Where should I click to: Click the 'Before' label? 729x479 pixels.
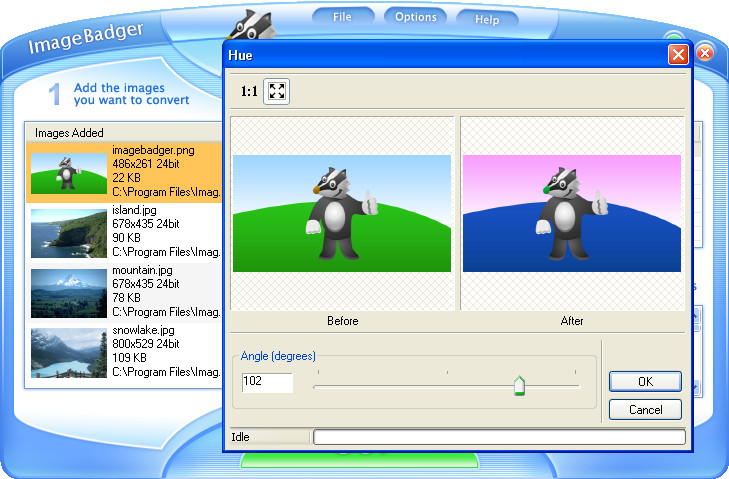tap(343, 321)
